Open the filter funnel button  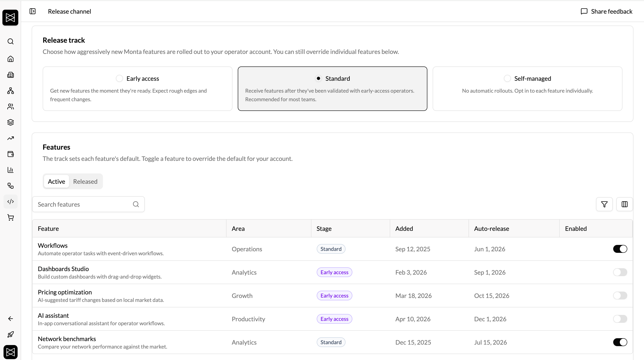pos(604,204)
